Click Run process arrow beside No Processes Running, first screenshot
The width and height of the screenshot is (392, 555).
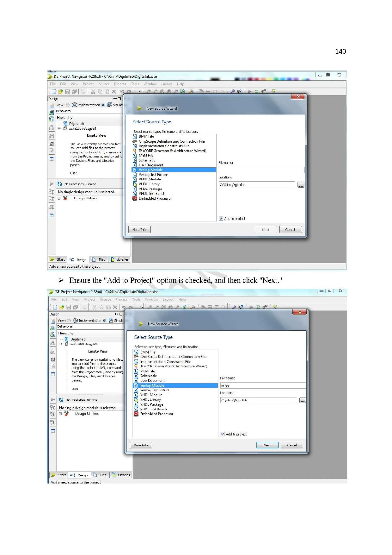(51, 184)
